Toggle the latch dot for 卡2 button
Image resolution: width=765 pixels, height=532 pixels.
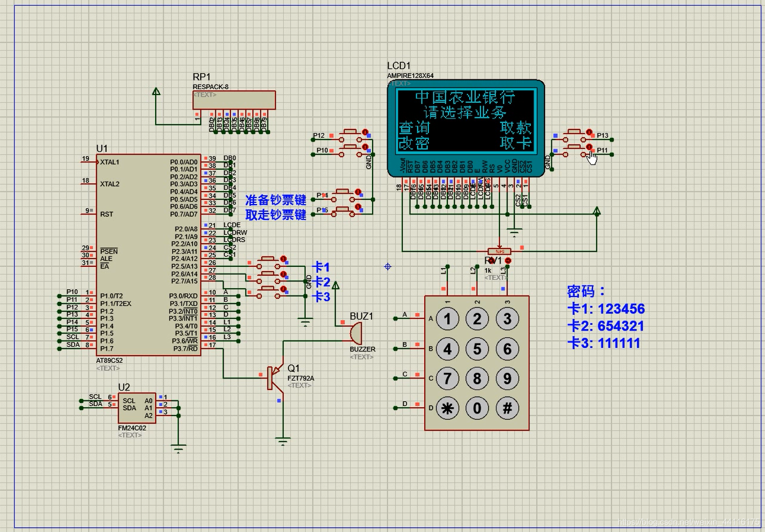(283, 274)
